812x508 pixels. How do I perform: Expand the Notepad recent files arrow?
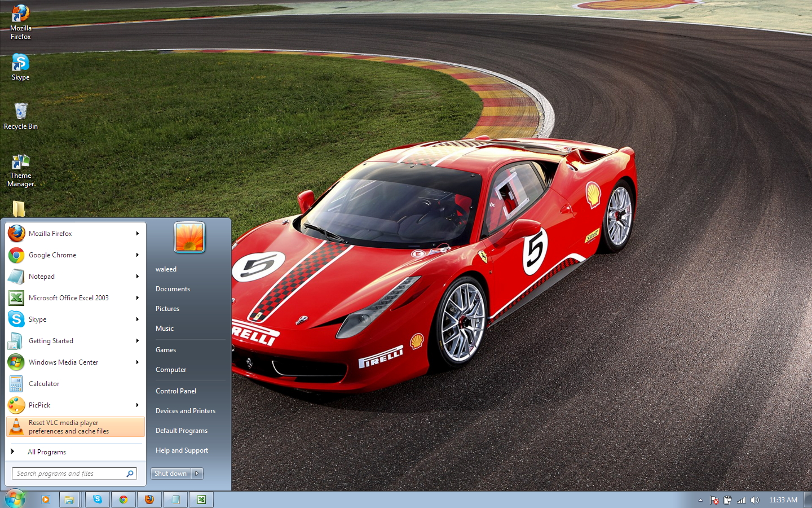137,277
